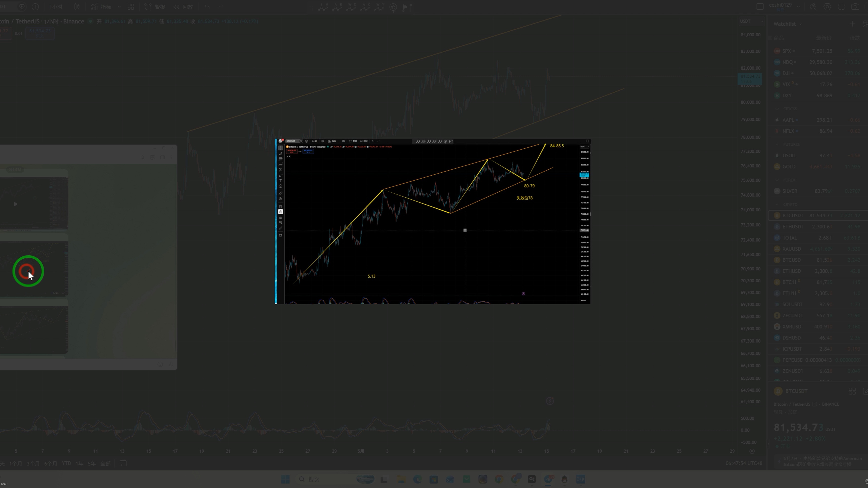868x488 pixels.
Task: Undo the last chart action
Action: tap(207, 7)
